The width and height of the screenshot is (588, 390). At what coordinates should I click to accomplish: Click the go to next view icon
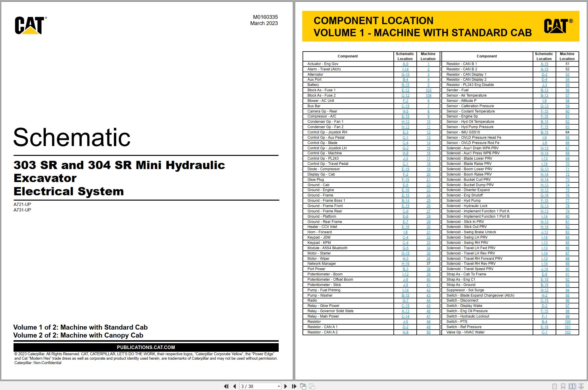point(312,386)
